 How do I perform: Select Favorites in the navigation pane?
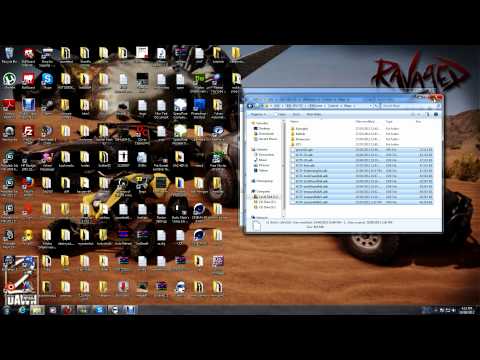[261, 123]
